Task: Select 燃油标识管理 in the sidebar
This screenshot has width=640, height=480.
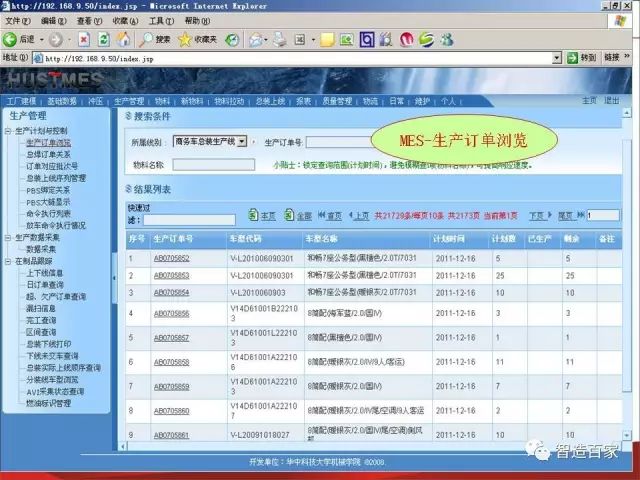Action: tap(49, 403)
